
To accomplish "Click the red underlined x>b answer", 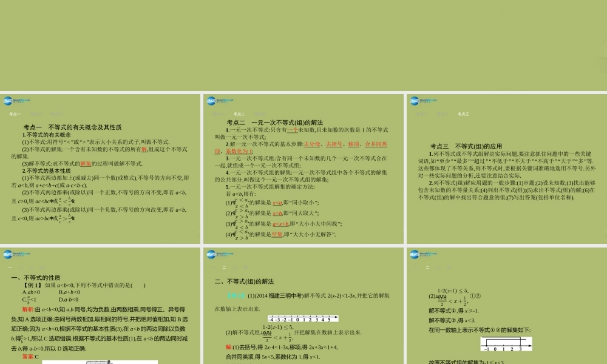I will (277, 213).
